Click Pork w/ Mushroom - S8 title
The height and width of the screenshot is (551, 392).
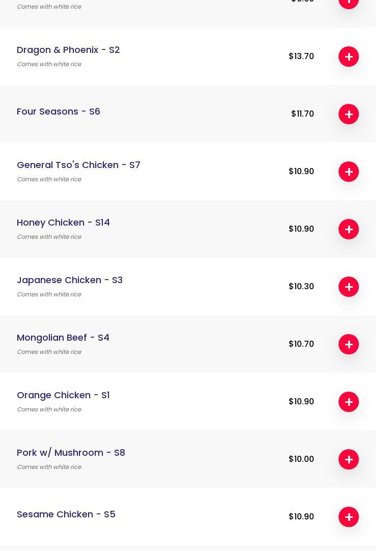tap(71, 453)
